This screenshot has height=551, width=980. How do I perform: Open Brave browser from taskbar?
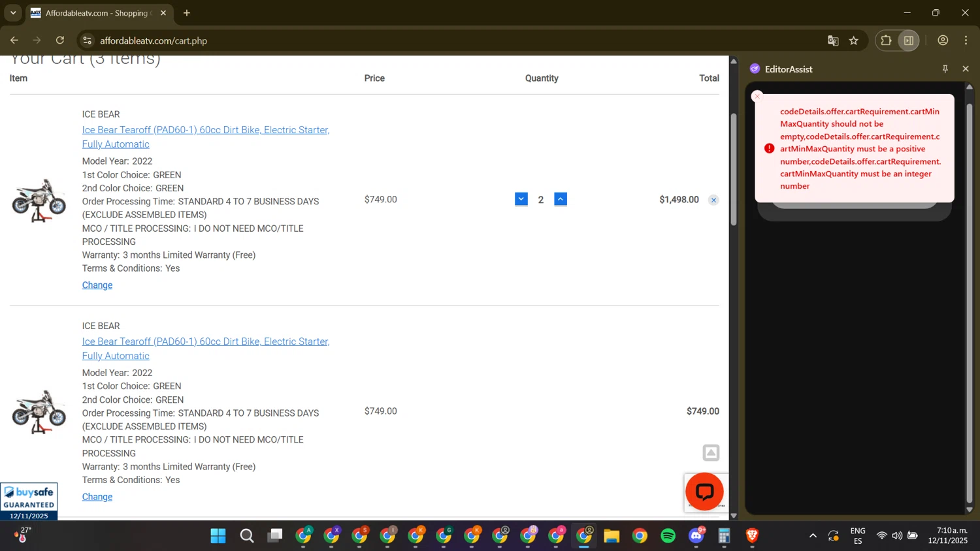click(752, 536)
